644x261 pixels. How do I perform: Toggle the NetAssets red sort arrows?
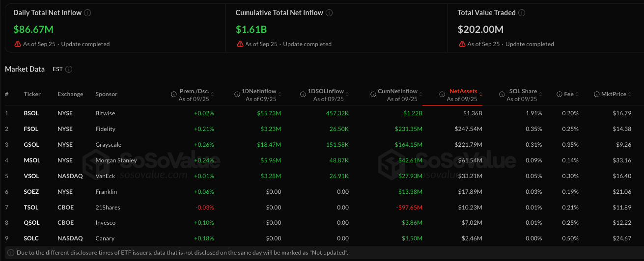coord(480,95)
